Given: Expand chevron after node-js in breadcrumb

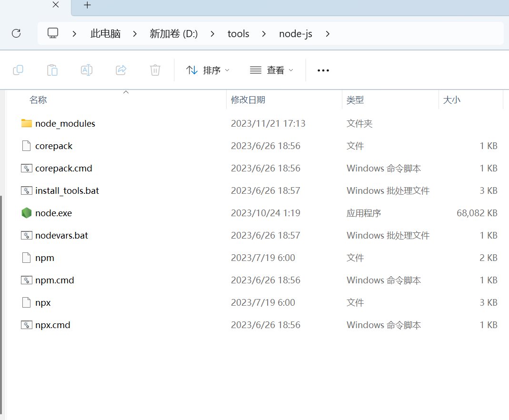Looking at the screenshot, I should tap(327, 34).
